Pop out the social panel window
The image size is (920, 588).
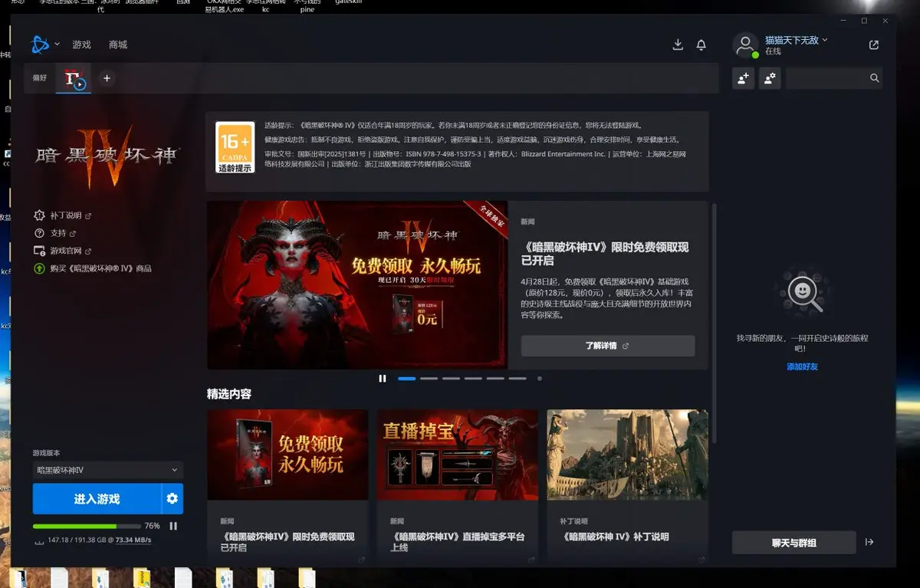click(x=874, y=45)
